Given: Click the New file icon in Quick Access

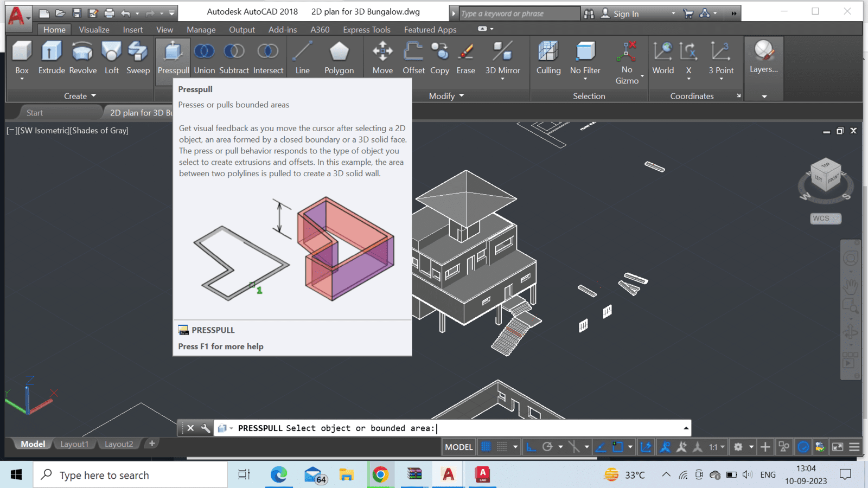Looking at the screenshot, I should coord(44,13).
